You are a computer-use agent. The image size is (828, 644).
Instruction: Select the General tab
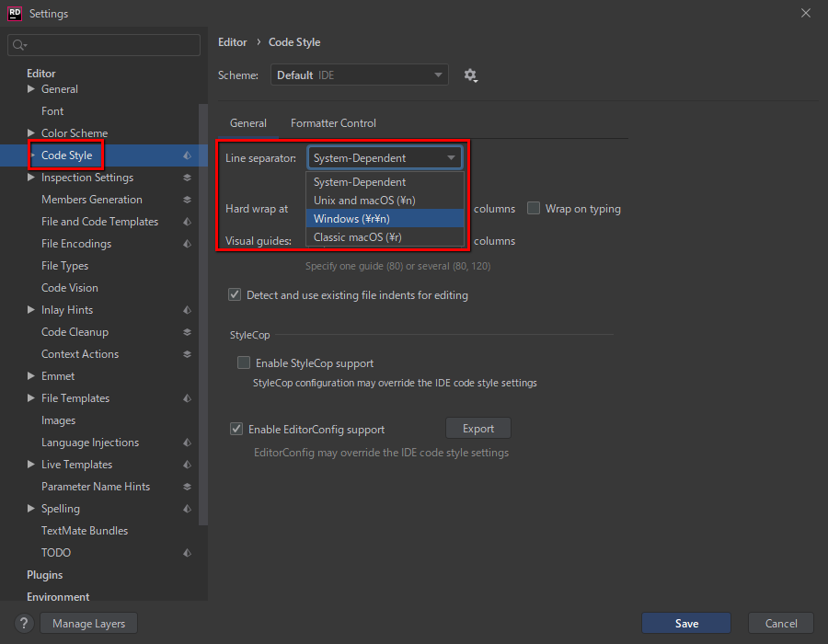[248, 123]
